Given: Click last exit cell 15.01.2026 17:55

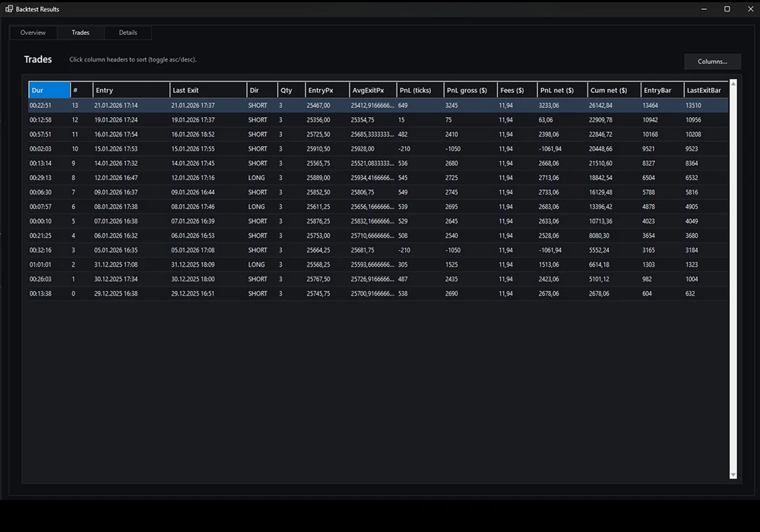Looking at the screenshot, I should click(193, 149).
